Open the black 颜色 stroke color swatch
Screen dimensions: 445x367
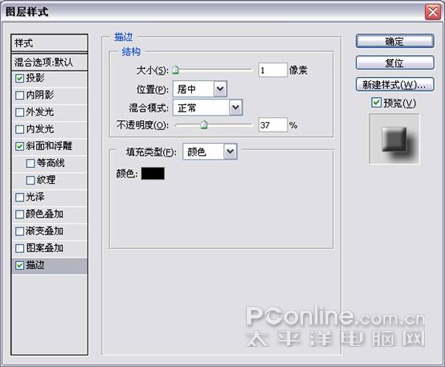[x=153, y=173]
